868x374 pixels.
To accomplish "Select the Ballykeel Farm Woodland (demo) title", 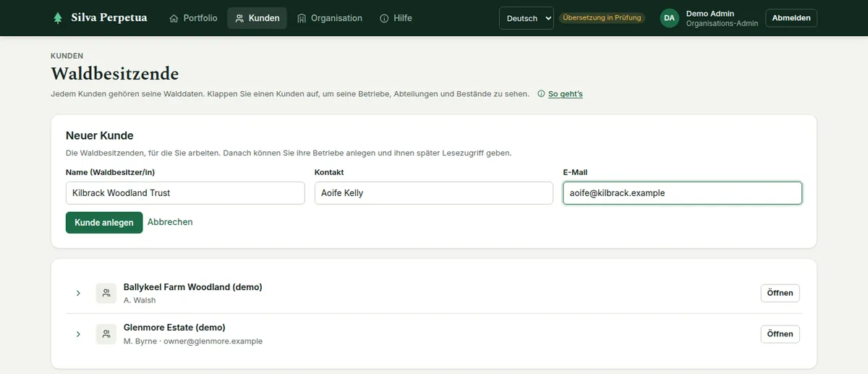I will tap(193, 287).
